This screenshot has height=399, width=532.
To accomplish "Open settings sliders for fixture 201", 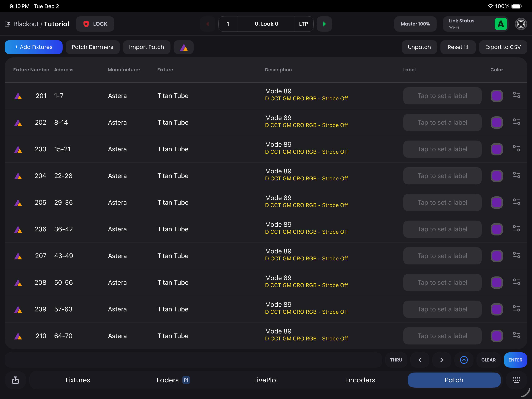I will pos(516,95).
